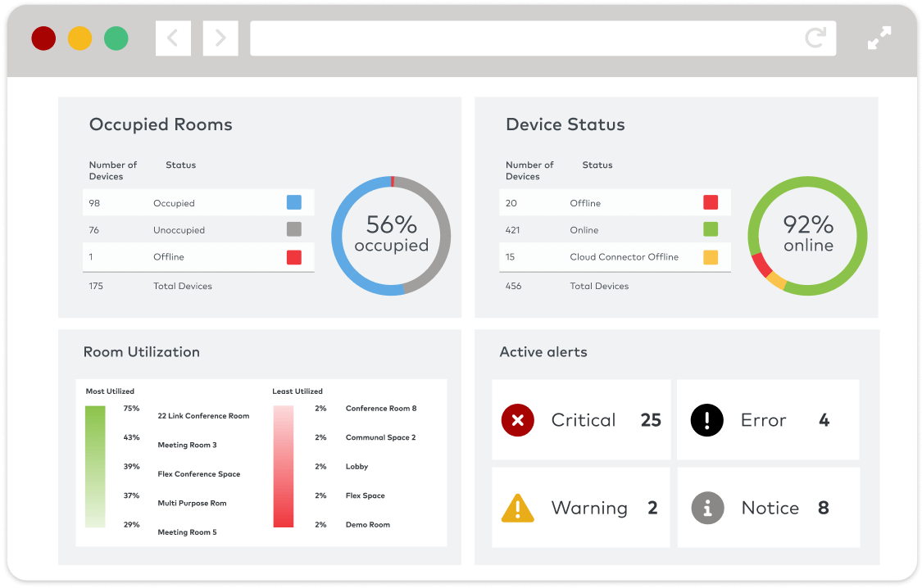Click the green Online status icon
This screenshot has height=588, width=922.
[709, 230]
